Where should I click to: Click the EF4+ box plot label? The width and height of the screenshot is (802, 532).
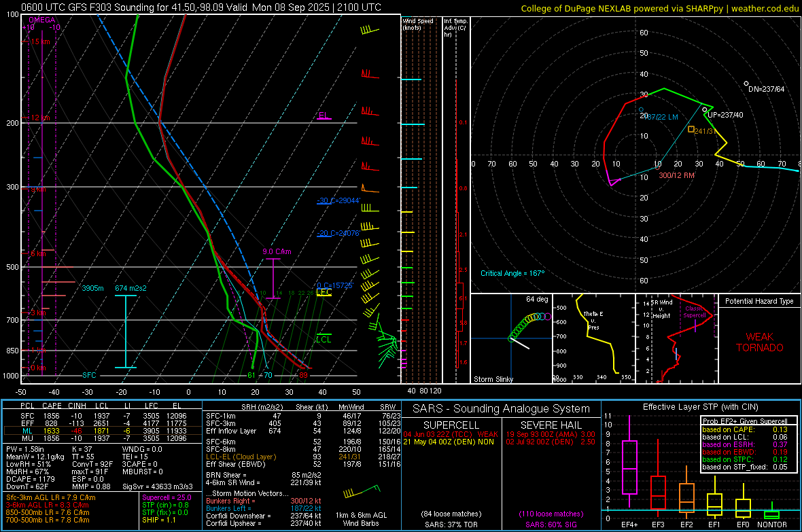[629, 525]
